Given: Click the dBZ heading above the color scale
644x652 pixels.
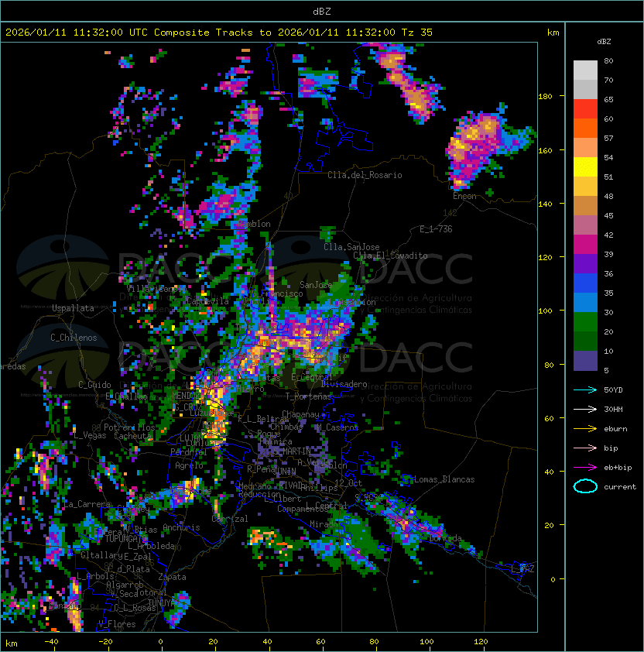Looking at the screenshot, I should pos(604,42).
